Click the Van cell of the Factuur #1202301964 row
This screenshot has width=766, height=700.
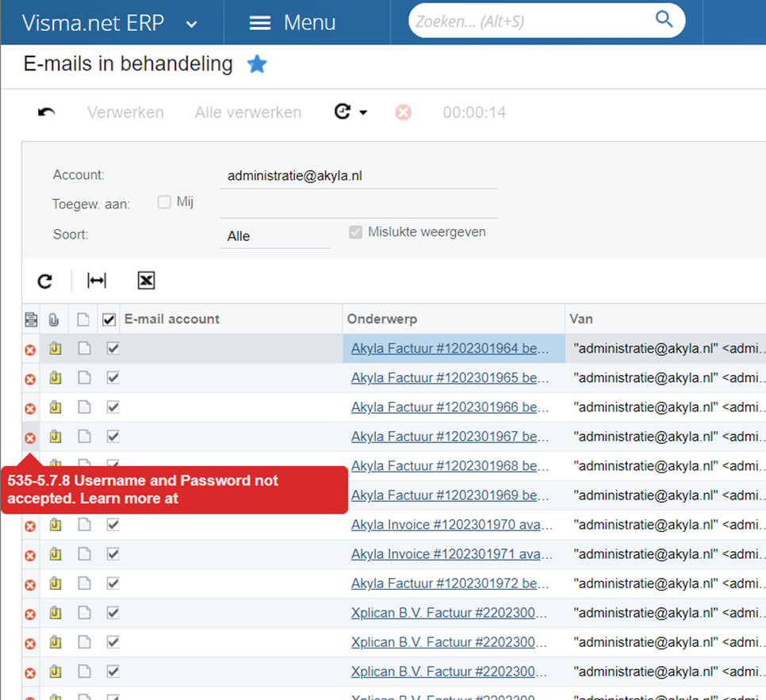pos(665,348)
